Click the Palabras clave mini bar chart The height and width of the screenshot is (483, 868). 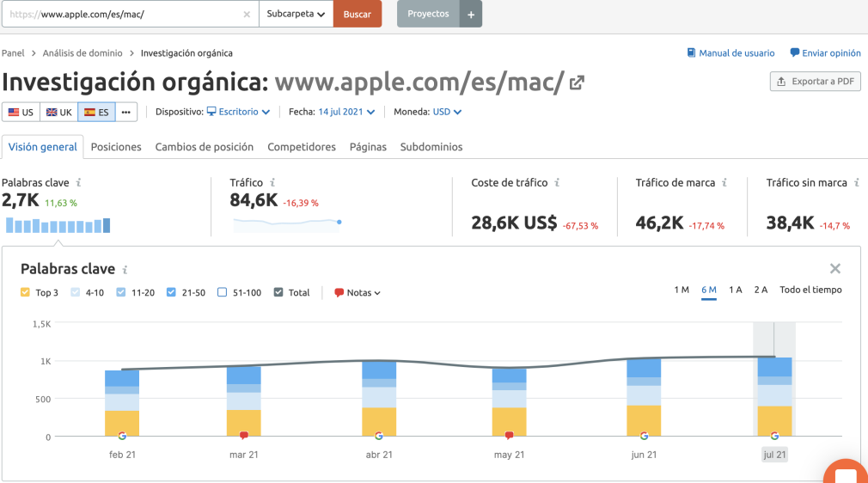click(58, 225)
